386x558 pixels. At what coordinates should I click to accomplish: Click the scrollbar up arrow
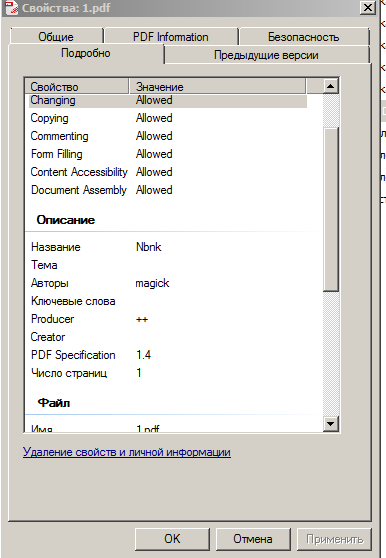tap(331, 86)
